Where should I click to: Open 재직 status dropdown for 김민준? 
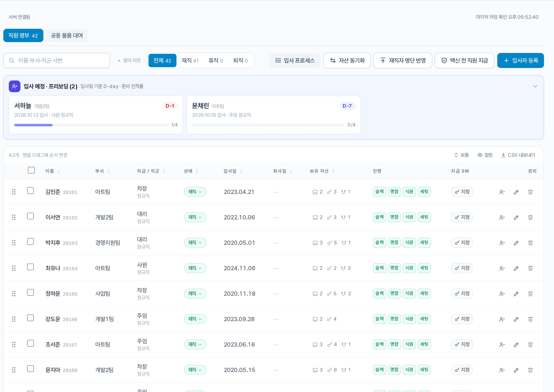pyautogui.click(x=195, y=192)
